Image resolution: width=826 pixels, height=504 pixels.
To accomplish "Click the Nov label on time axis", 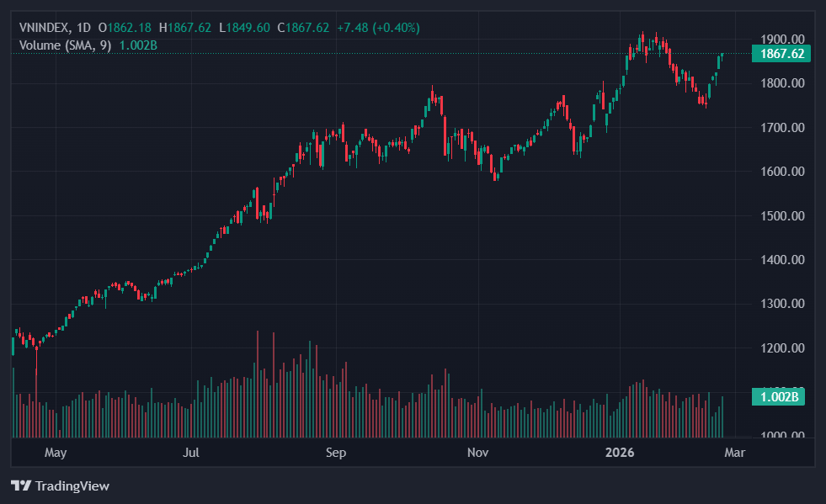I will (477, 453).
